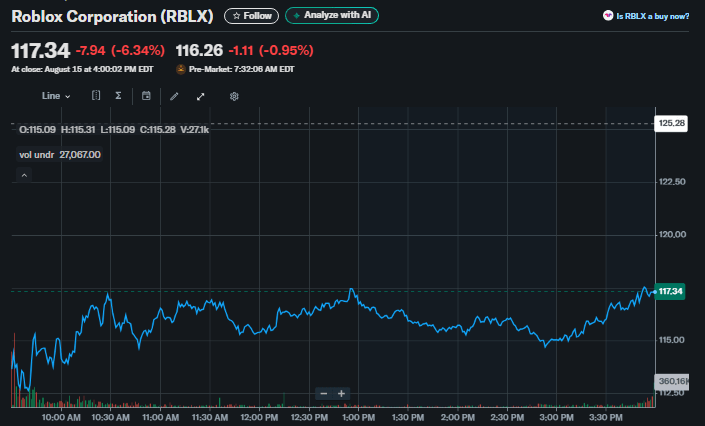Image resolution: width=705 pixels, height=426 pixels.
Task: Click the star icon in Follow button
Action: pos(236,16)
